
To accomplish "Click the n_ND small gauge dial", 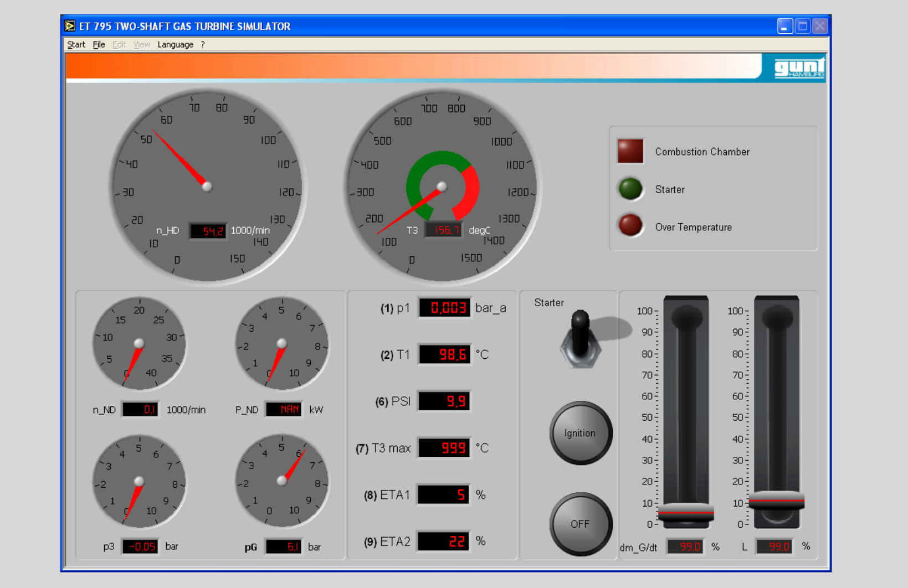I will point(139,343).
